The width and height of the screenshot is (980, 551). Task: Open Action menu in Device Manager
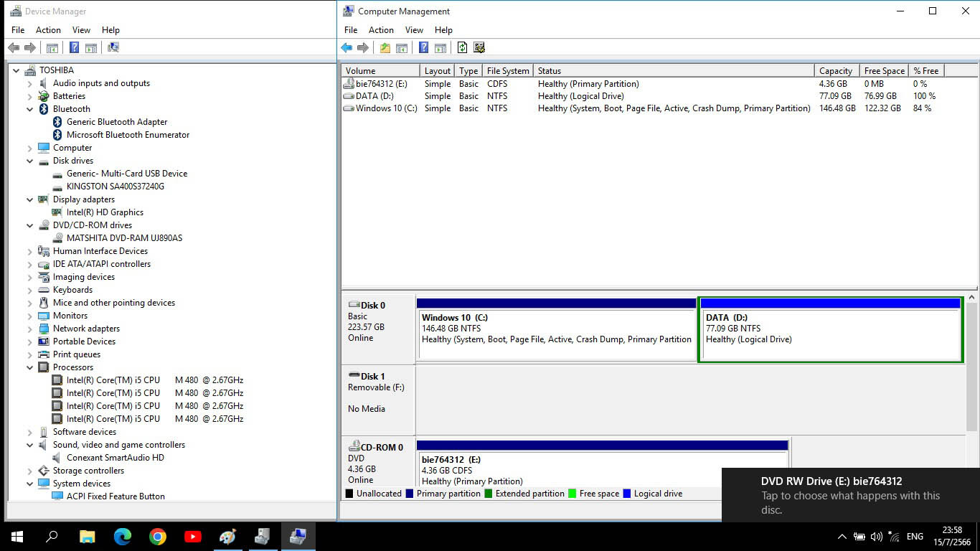point(48,30)
